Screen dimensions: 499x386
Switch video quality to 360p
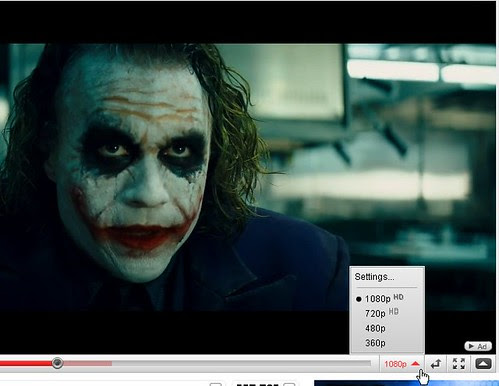click(375, 343)
